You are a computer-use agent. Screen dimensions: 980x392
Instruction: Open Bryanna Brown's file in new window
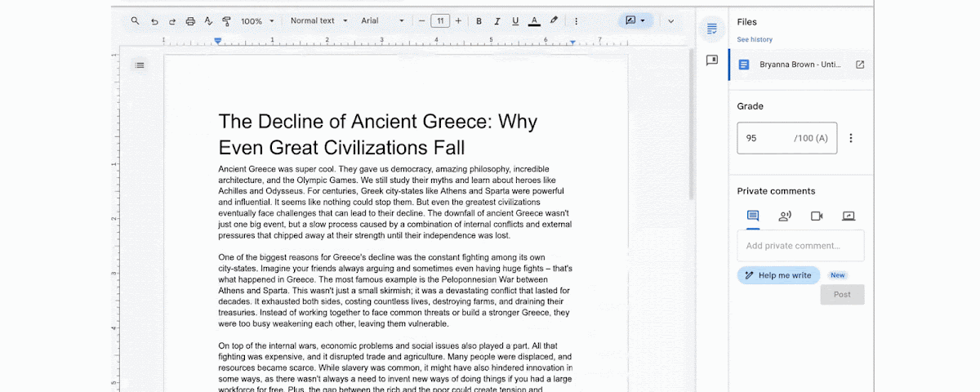pyautogui.click(x=860, y=65)
